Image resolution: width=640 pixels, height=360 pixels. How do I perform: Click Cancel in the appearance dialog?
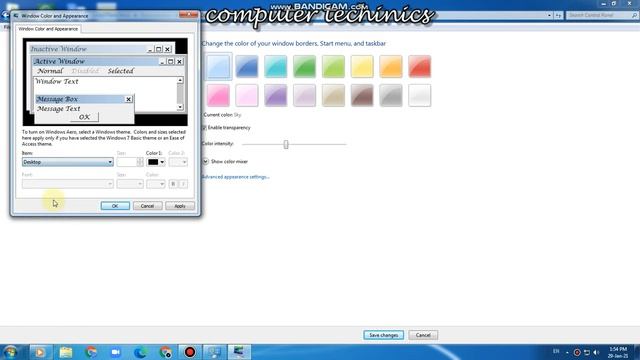point(147,206)
